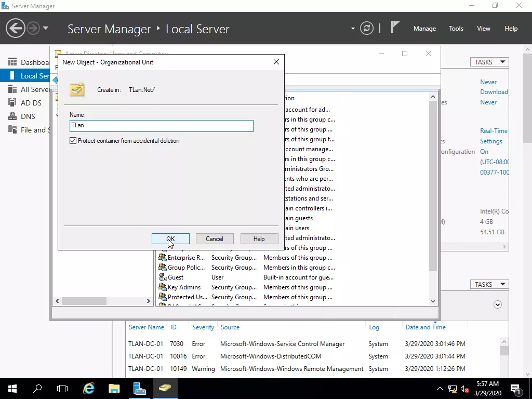The width and height of the screenshot is (532, 399).
Task: Select the AD DS role icon
Action: (x=12, y=102)
